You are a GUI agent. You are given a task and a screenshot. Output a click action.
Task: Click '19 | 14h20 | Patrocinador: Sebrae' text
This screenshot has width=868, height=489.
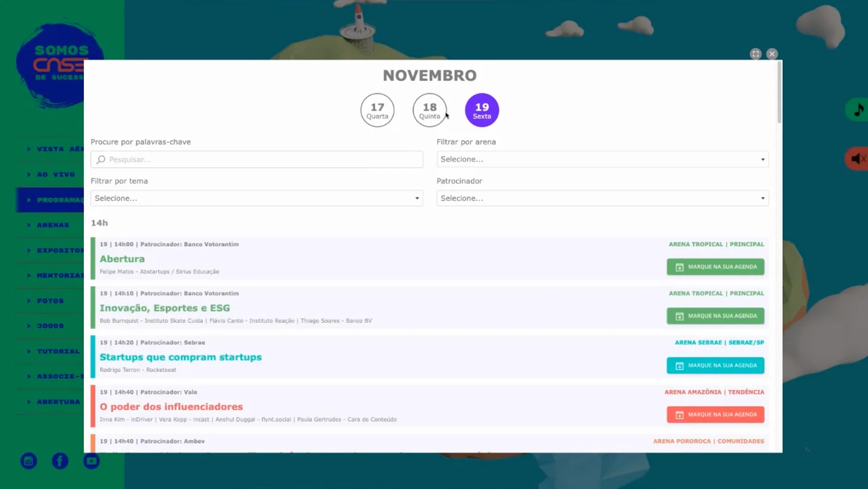(152, 343)
